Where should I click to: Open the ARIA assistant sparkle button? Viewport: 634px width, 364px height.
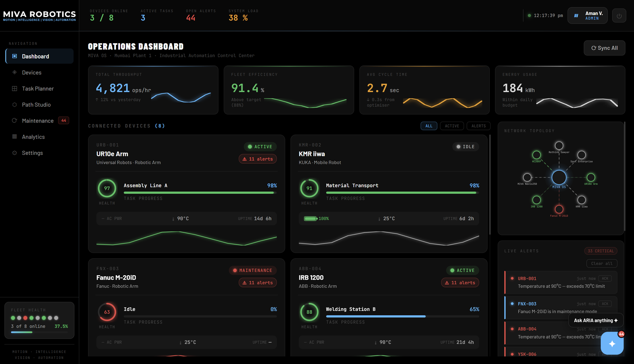(612, 343)
